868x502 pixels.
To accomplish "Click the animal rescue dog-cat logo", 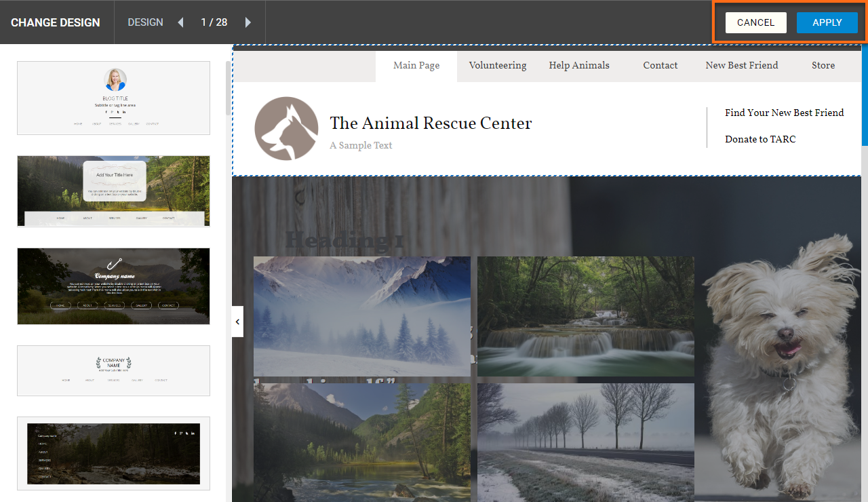I will pos(286,129).
